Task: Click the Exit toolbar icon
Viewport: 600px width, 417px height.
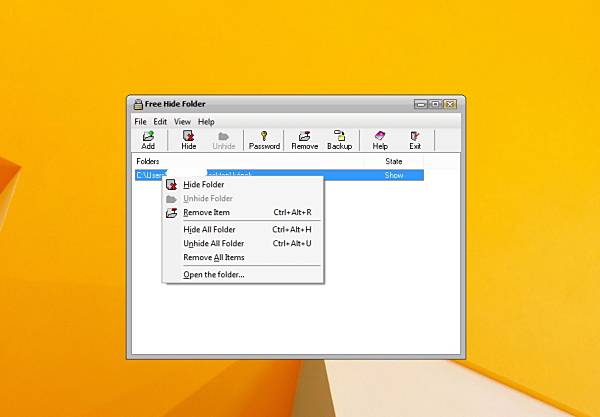Action: (415, 140)
